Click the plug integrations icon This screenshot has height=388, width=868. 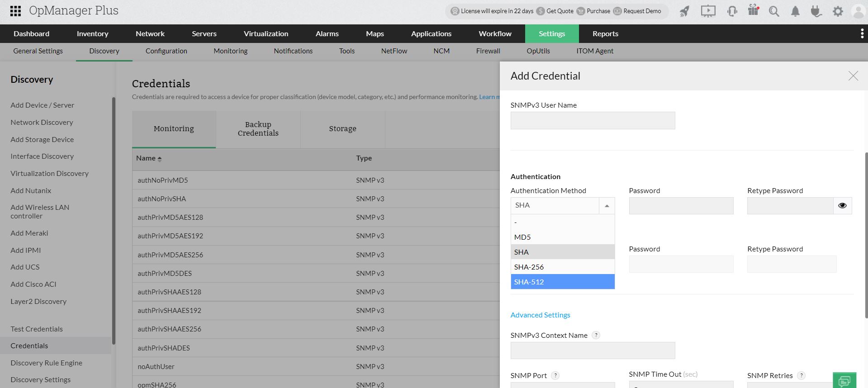point(816,11)
